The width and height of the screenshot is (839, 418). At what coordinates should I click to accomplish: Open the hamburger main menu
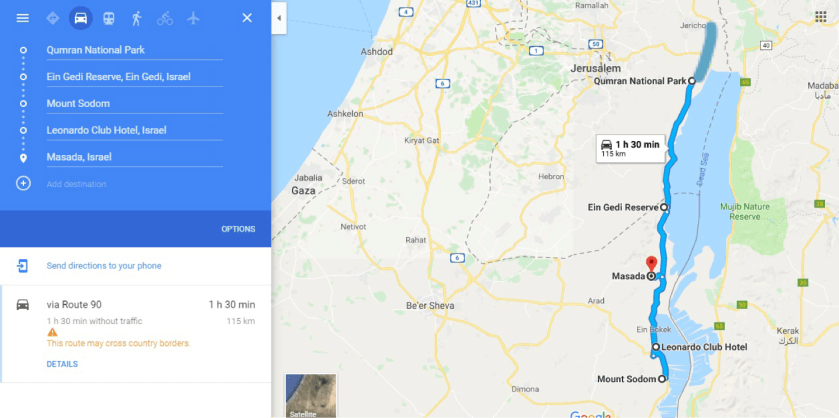coord(22,18)
